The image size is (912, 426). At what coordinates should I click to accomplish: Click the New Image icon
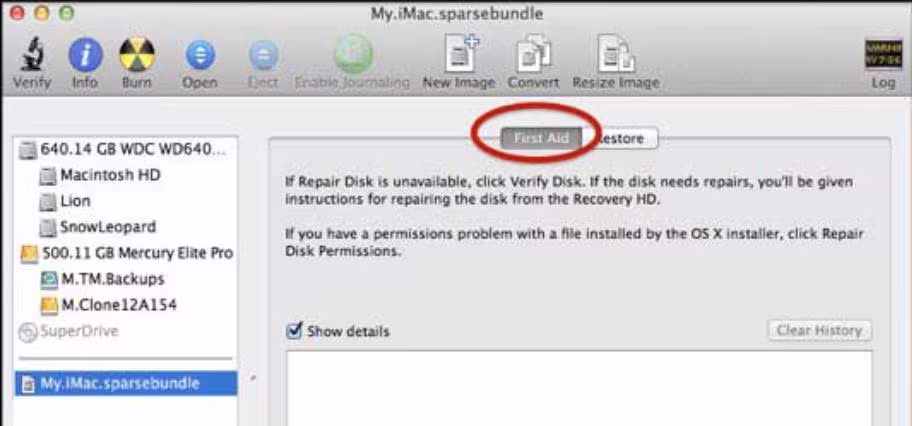tap(458, 54)
